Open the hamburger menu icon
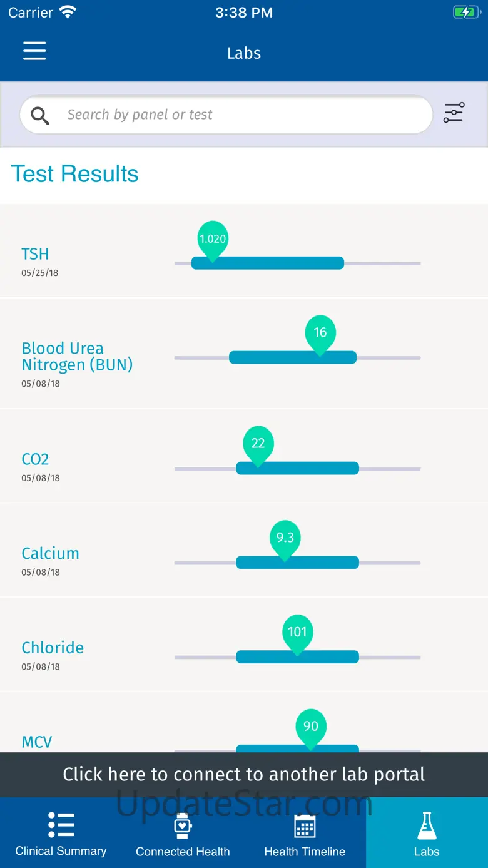The height and width of the screenshot is (868, 488). pyautogui.click(x=34, y=51)
